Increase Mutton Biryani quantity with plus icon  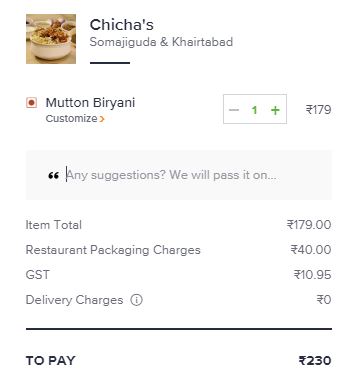(275, 110)
